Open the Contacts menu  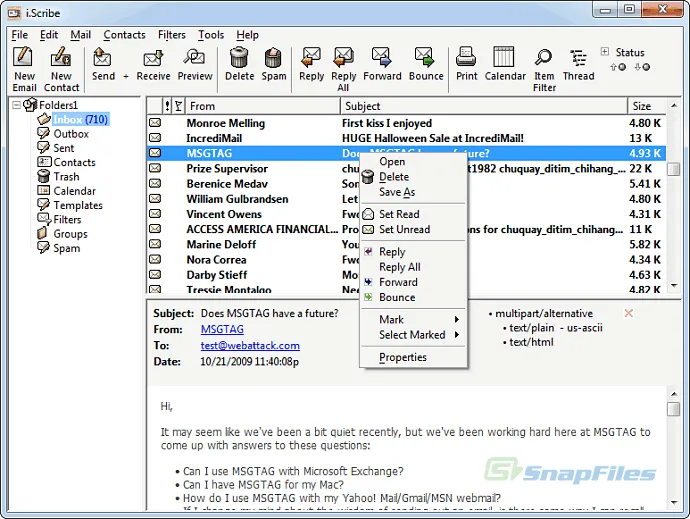click(124, 35)
